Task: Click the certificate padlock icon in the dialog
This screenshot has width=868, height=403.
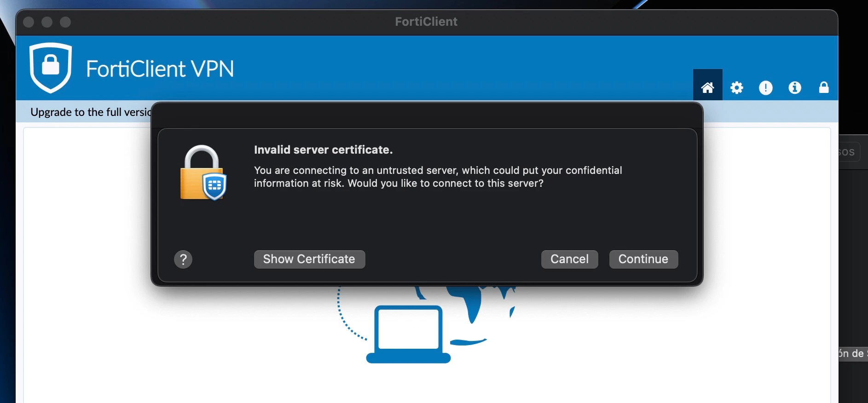Action: point(203,173)
